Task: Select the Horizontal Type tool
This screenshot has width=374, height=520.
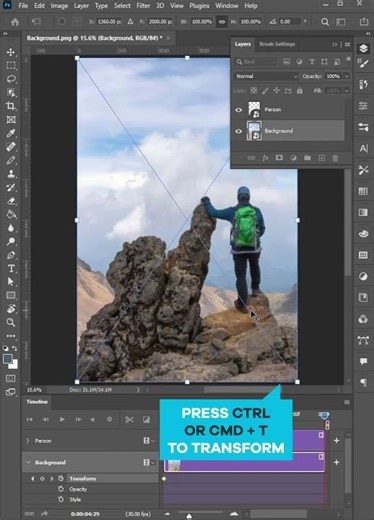Action: coord(11,268)
